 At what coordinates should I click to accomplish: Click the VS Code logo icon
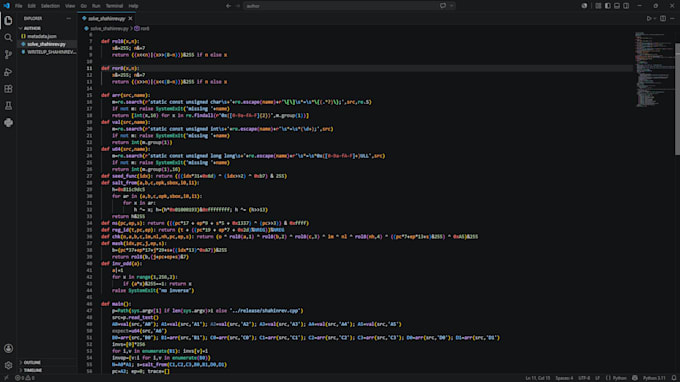click(7, 6)
